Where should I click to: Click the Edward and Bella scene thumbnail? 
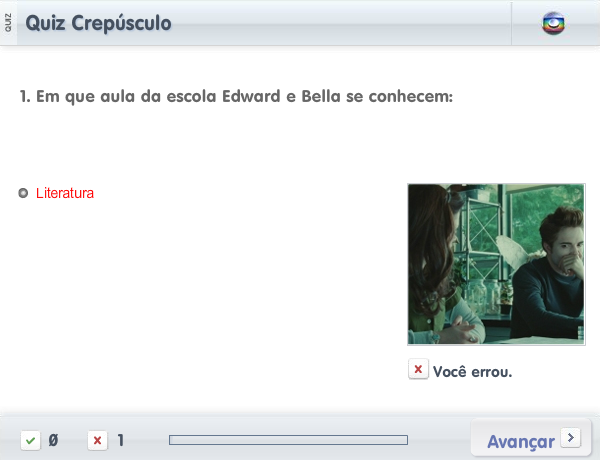pos(496,264)
